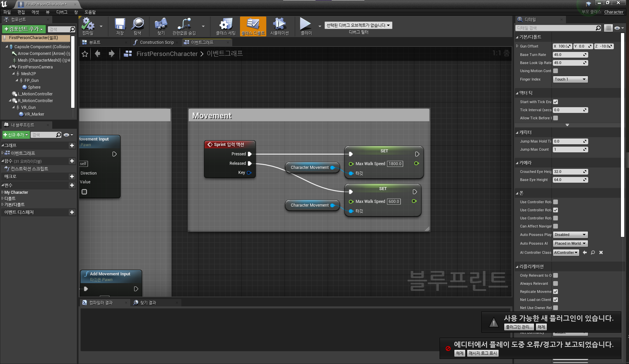Toggle Net Use Owner Relevancy checkbox
629x364 pixels.
point(556,308)
